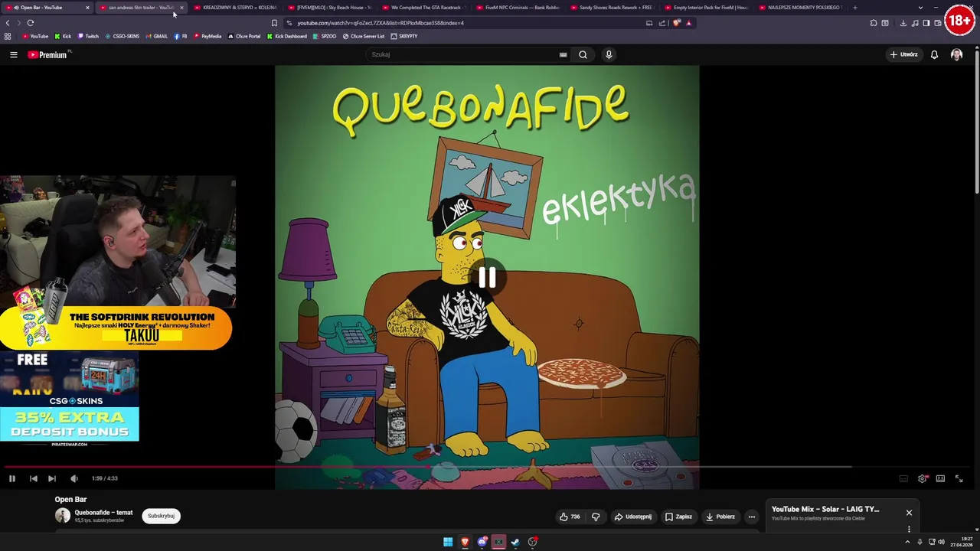Bookmark this page icon in address bar
980x551 pixels.
coord(274,23)
